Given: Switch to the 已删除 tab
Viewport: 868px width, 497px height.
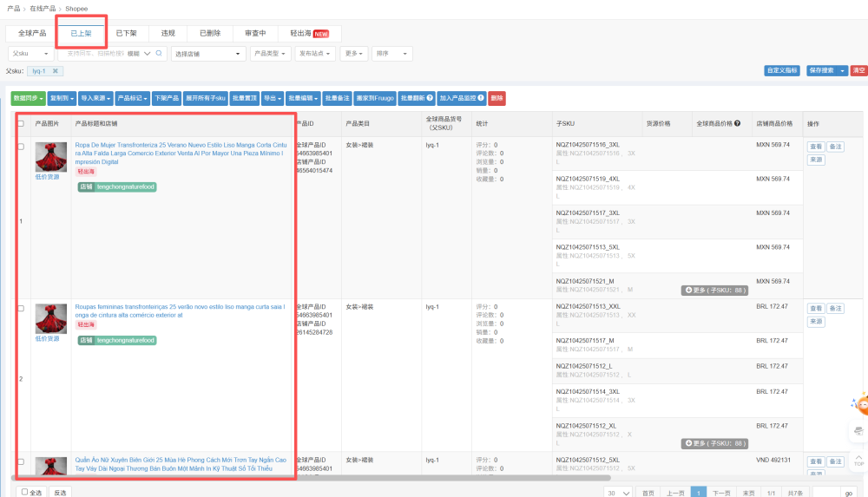Looking at the screenshot, I should tap(210, 33).
